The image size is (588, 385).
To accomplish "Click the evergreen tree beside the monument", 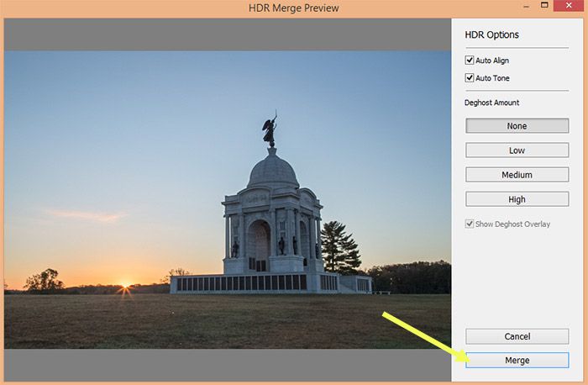I will (x=339, y=248).
